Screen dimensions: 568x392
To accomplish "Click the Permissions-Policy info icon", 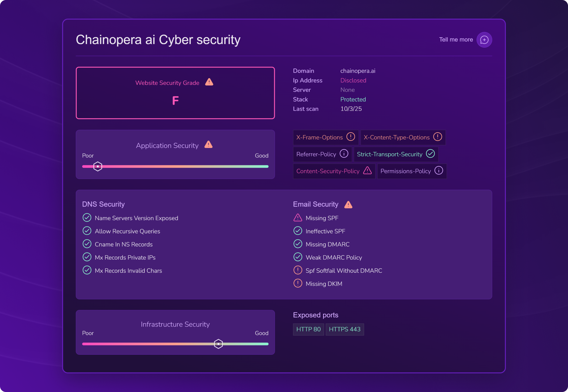I will 438,170.
